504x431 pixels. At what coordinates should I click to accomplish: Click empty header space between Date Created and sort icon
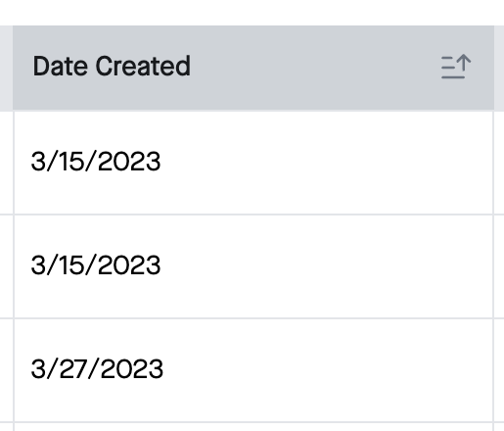(x=315, y=67)
